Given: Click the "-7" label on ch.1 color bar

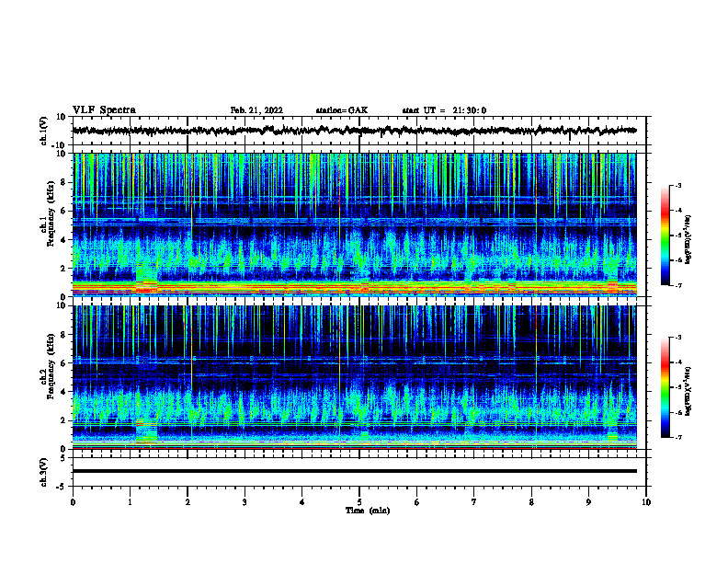Looking at the screenshot, I should [678, 285].
